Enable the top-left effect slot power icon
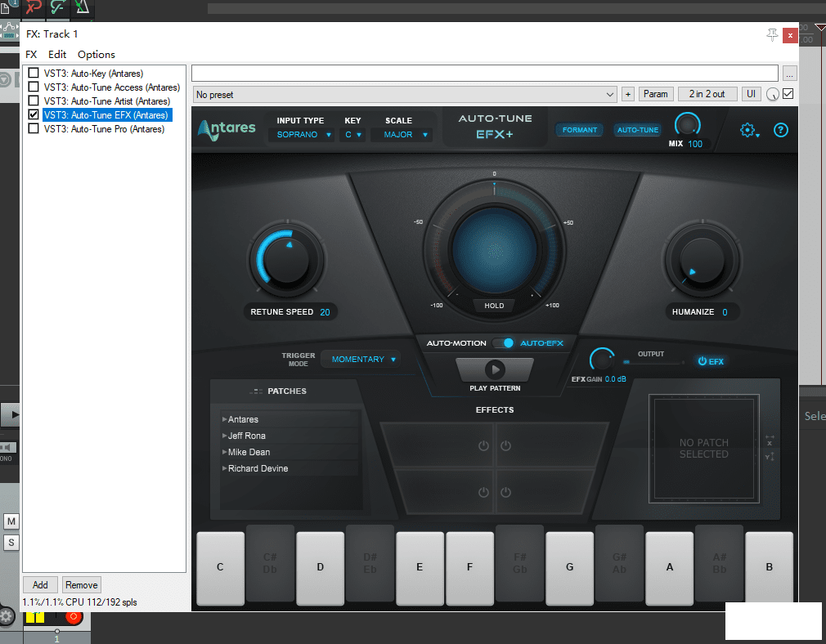This screenshot has height=644, width=826. coord(483,446)
